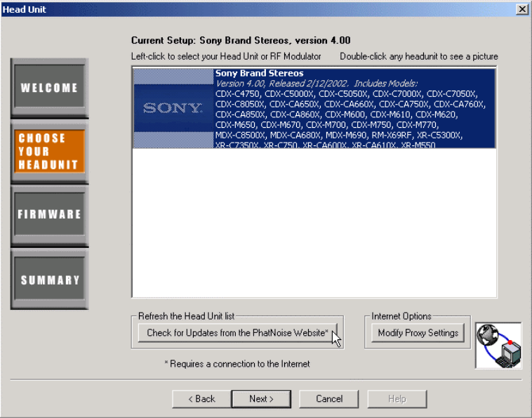532x418 pixels.
Task: Check for Updates from the PhatNoise Website
Action: click(x=237, y=333)
